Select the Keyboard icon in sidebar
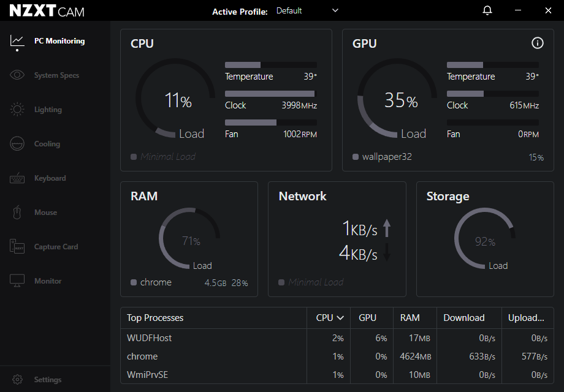This screenshot has height=392, width=564. (x=17, y=178)
